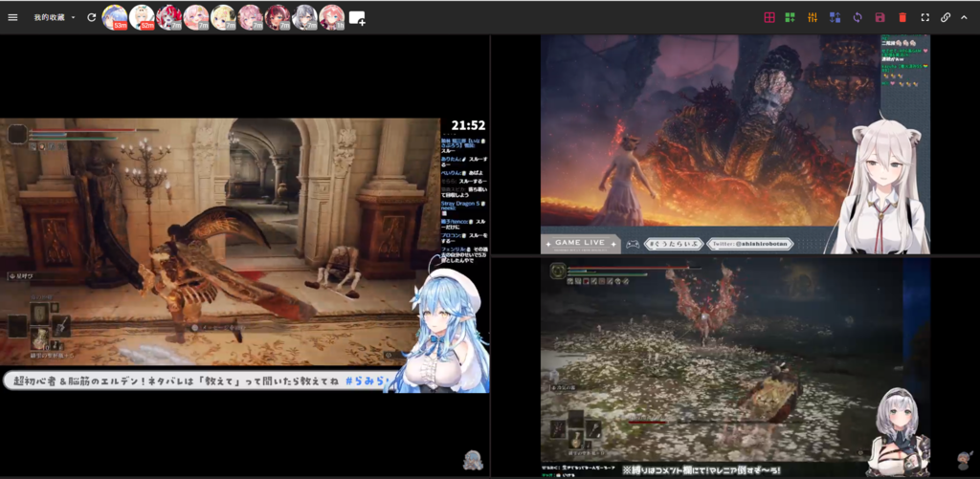Open the pink preset layouts grid
This screenshot has width=980, height=479.
click(x=769, y=17)
